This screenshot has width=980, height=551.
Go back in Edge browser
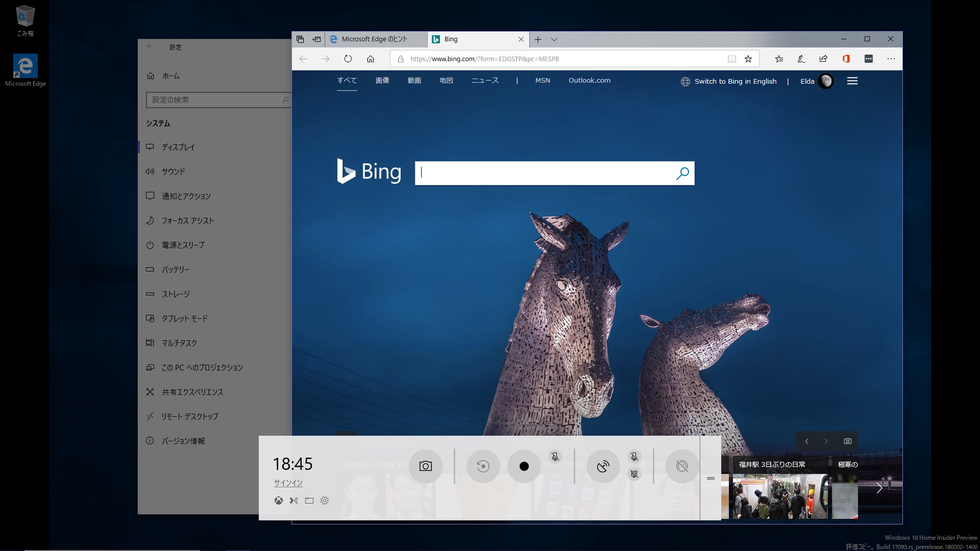click(x=303, y=59)
